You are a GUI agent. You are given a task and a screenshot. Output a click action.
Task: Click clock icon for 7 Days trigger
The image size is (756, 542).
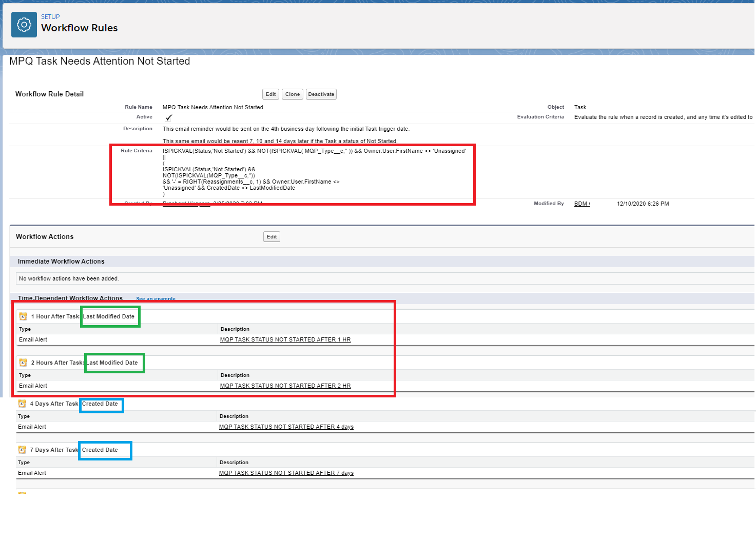(22, 450)
